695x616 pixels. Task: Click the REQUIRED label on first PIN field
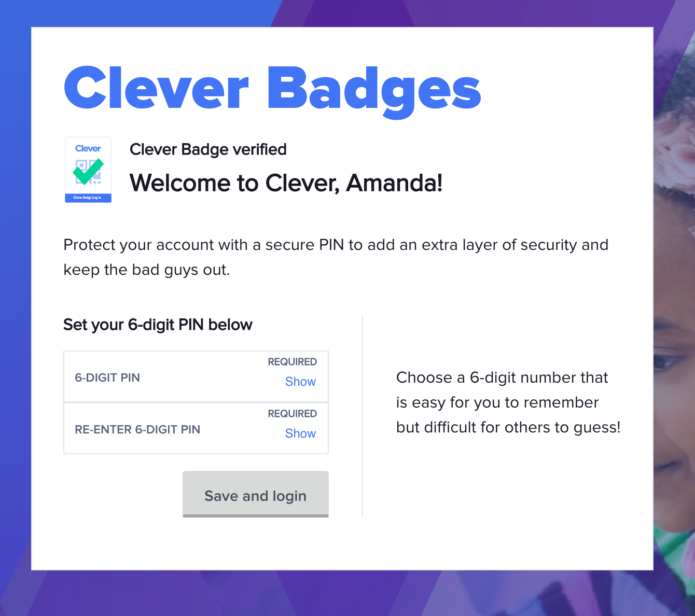point(292,362)
